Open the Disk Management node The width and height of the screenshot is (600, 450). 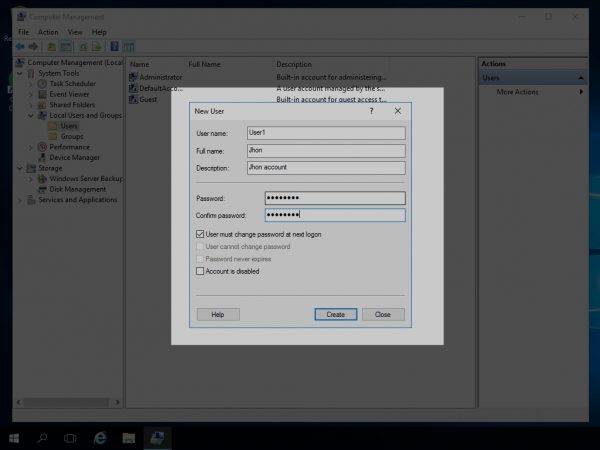coord(77,189)
